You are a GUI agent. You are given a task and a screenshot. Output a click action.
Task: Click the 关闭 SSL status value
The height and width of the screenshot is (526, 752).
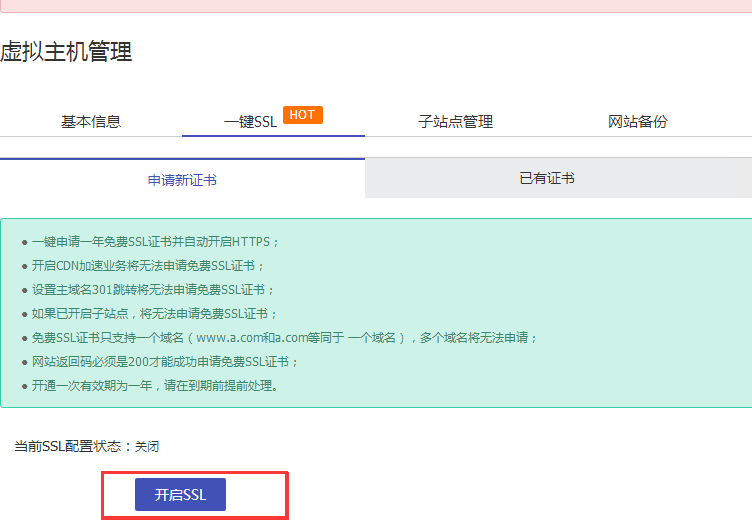146,447
